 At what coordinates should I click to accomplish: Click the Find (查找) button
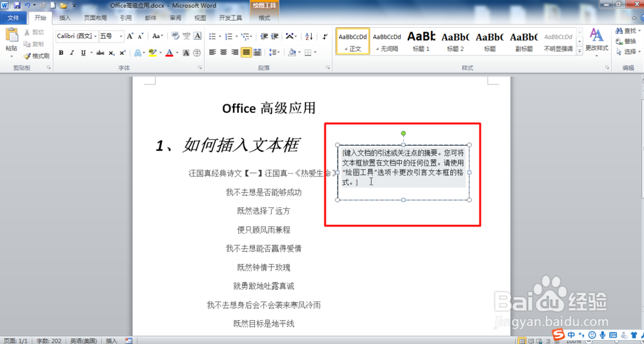point(627,31)
